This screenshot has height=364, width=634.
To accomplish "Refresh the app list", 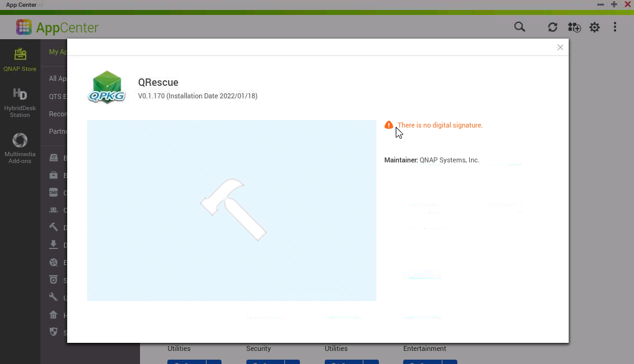I will pyautogui.click(x=552, y=27).
